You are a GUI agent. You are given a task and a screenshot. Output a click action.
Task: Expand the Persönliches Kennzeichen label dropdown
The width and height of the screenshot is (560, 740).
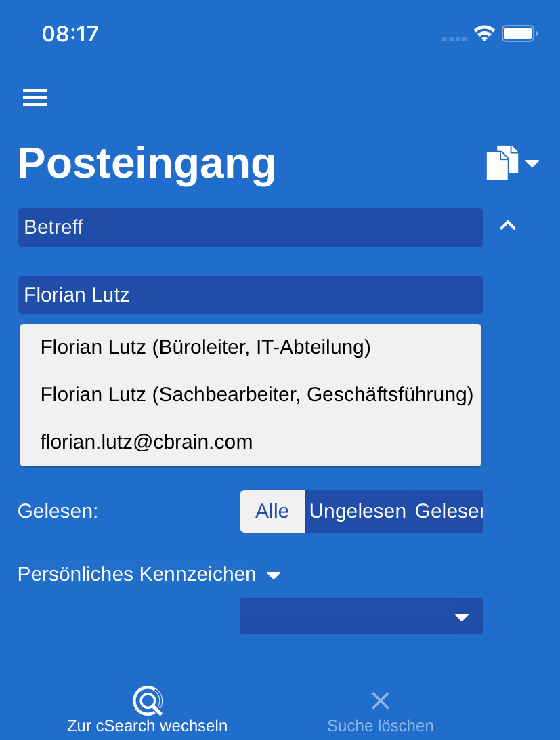point(273,575)
